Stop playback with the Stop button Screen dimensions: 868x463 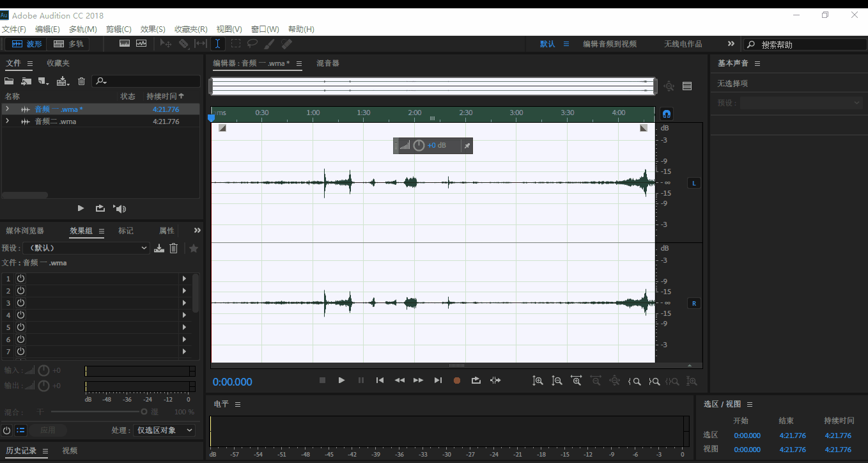point(323,381)
